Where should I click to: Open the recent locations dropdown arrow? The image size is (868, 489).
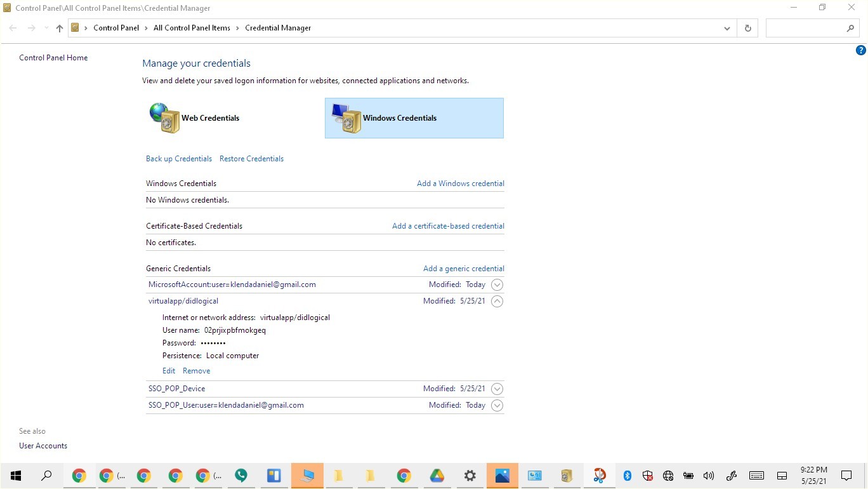click(46, 28)
